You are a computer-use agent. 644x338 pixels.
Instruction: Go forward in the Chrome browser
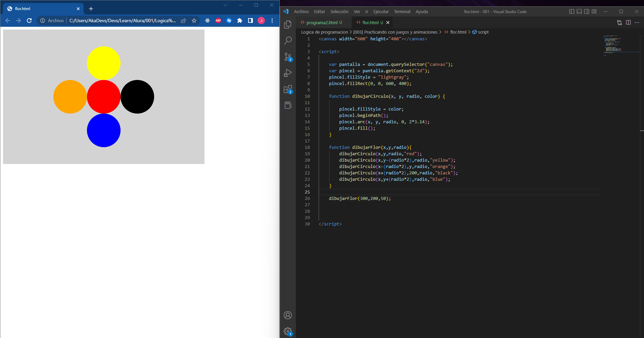18,20
